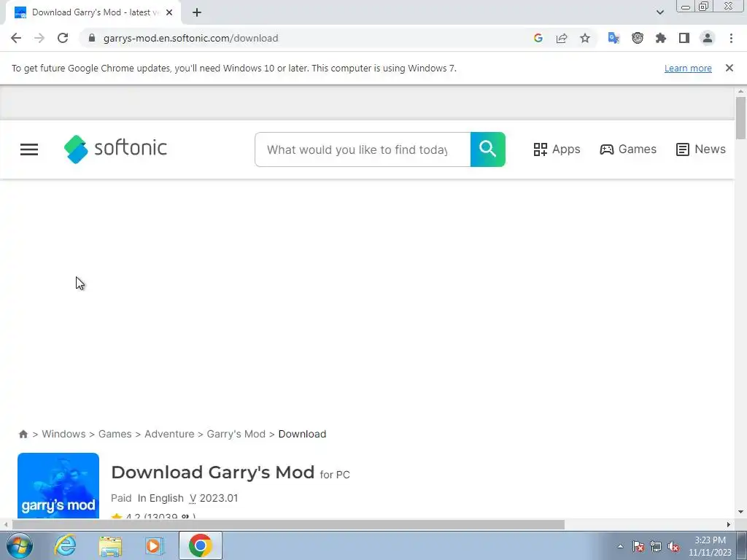Click the address bar URL
The image size is (747, 560).
tap(190, 38)
